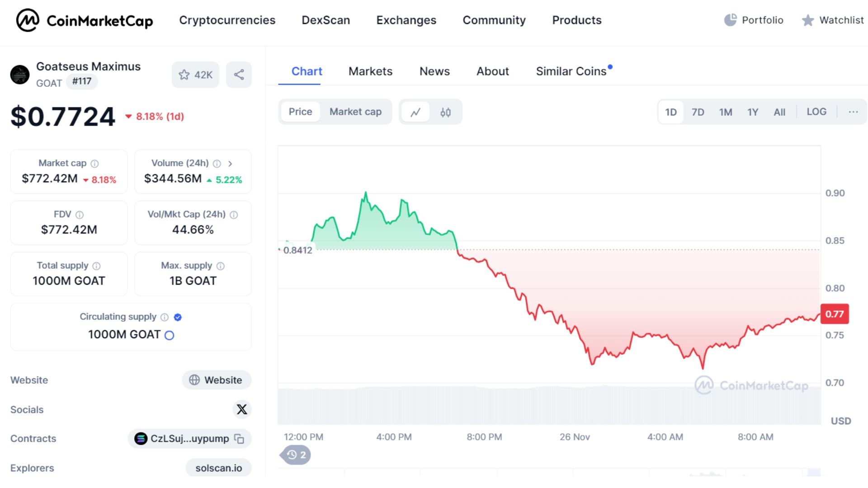Open GOAT's X social profile
This screenshot has width=868, height=488.
point(242,409)
